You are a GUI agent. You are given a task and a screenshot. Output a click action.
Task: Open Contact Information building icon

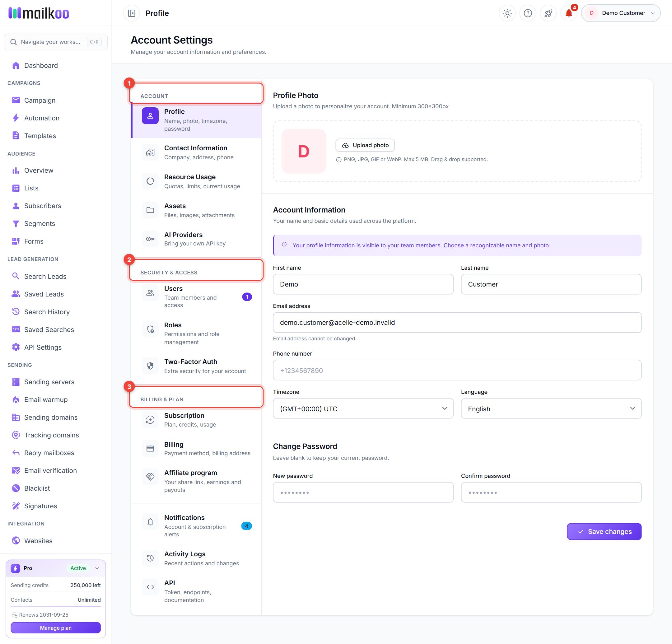(x=150, y=152)
